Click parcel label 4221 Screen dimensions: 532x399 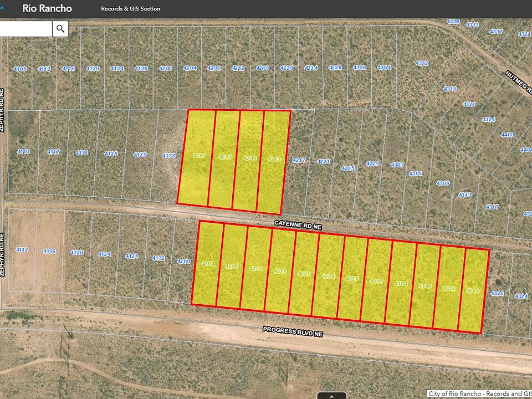323,161
